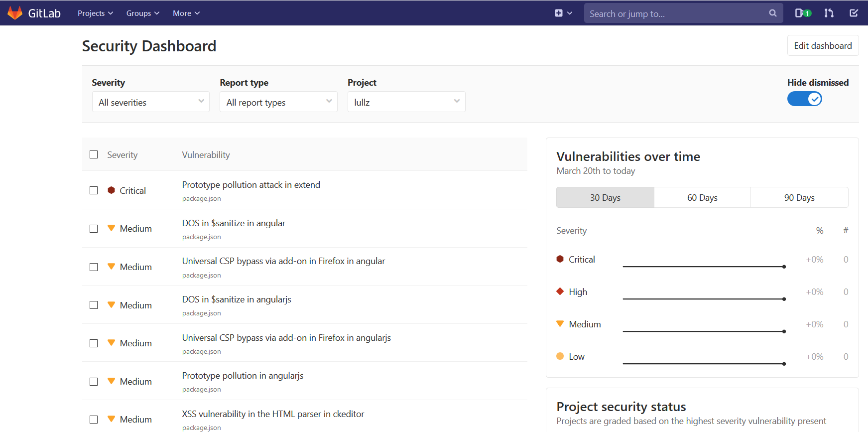The image size is (868, 432).
Task: Open Prototype pollution attack in extend vulnerability
Action: pos(251,185)
